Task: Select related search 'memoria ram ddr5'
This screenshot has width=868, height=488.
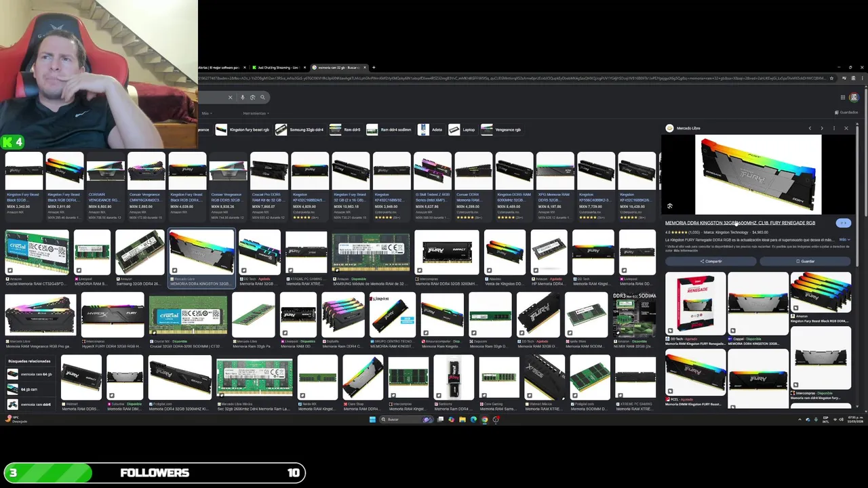Action: click(30, 405)
